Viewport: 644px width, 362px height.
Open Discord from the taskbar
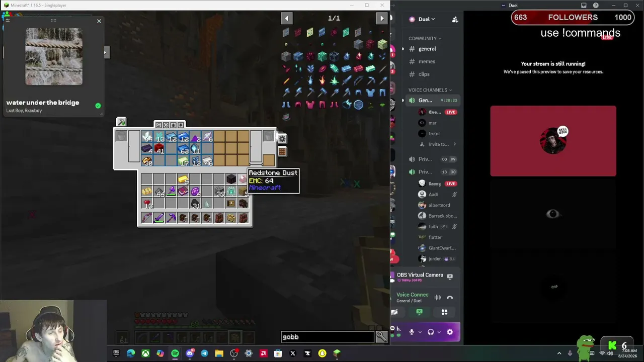tap(190, 353)
